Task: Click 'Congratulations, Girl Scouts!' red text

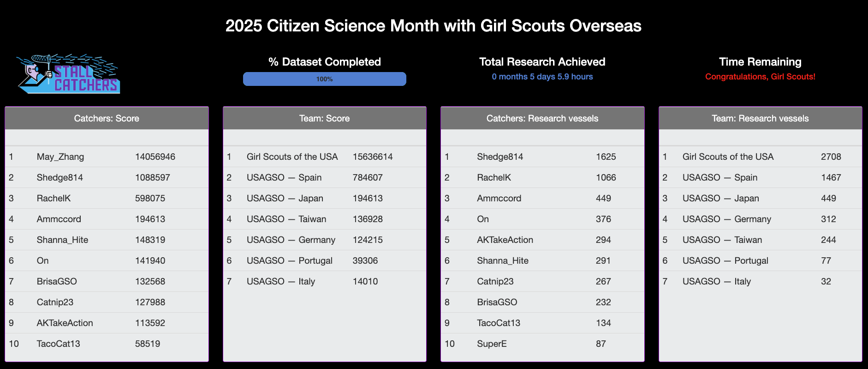Action: [760, 77]
